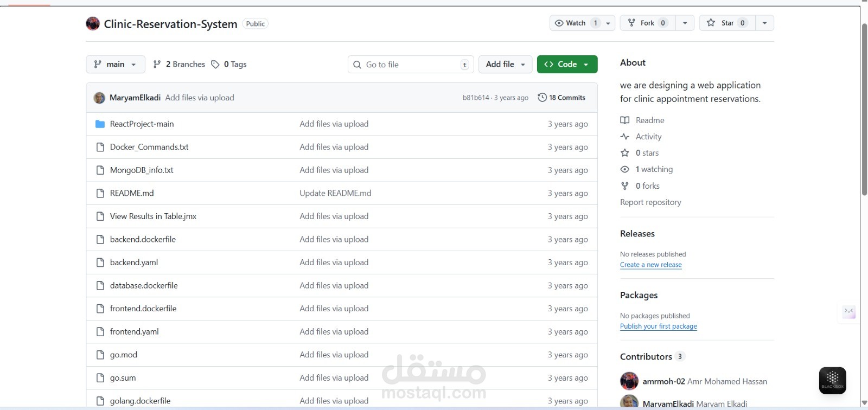Click the file icon beside Docker_Commands.txt
Image resolution: width=868 pixels, height=410 pixels.
100,147
